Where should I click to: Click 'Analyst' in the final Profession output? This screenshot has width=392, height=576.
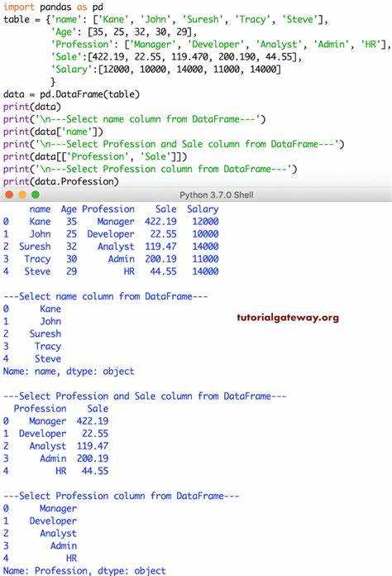coord(59,534)
